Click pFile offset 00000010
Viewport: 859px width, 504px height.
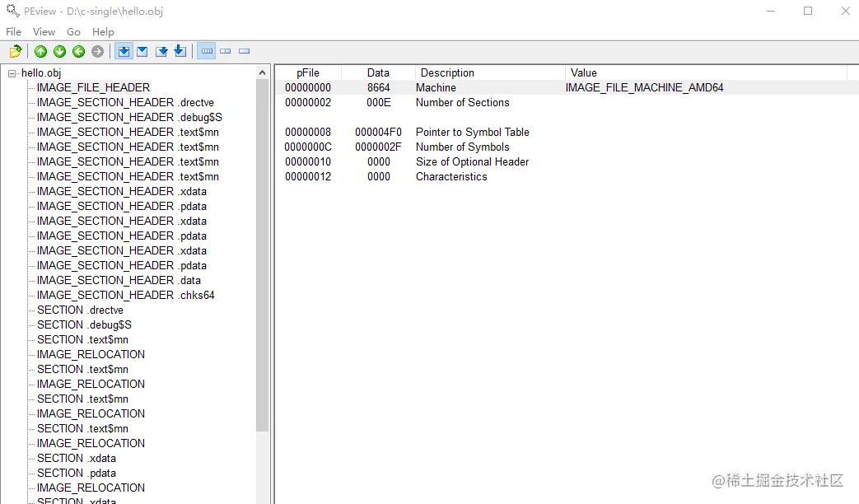click(308, 161)
